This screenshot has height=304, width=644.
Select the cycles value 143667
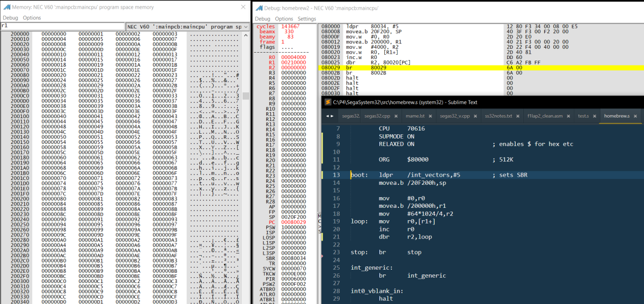290,26
